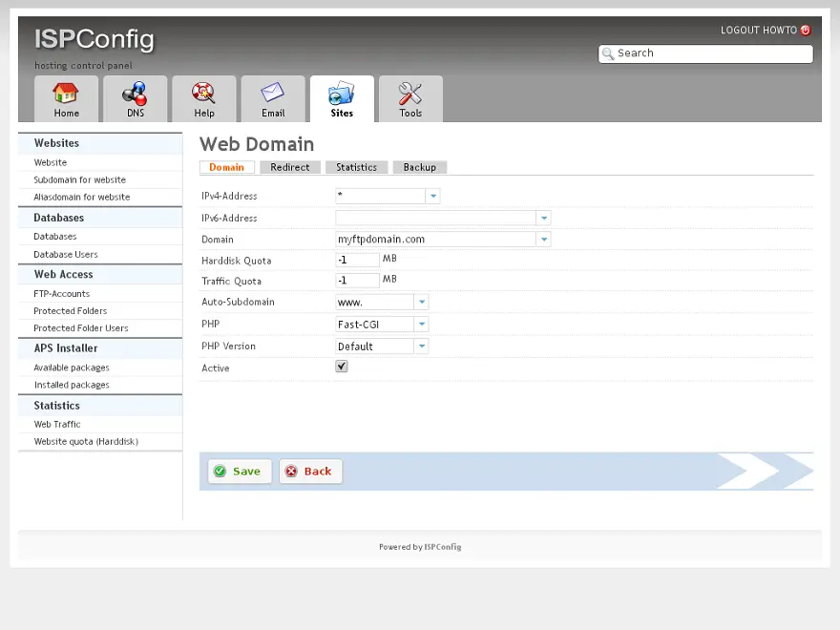Open the IPv4-Address dropdown arrow
The width and height of the screenshot is (840, 630).
[432, 196]
